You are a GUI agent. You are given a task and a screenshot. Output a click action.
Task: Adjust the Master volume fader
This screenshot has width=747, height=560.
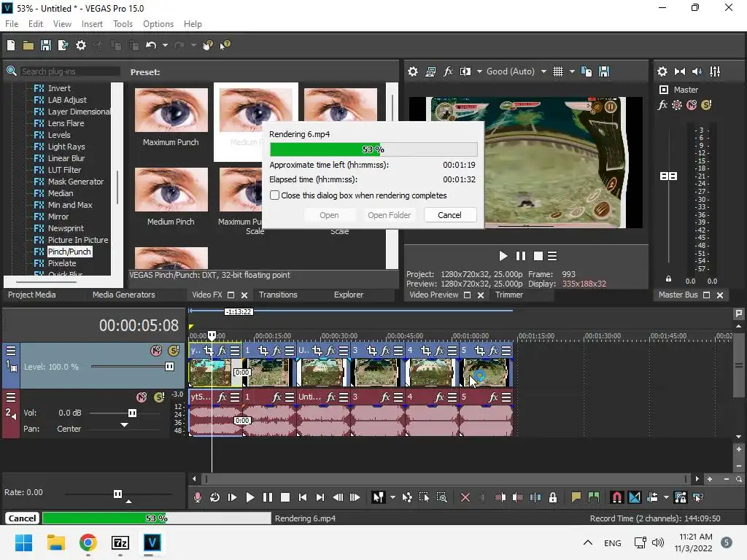[x=668, y=176]
